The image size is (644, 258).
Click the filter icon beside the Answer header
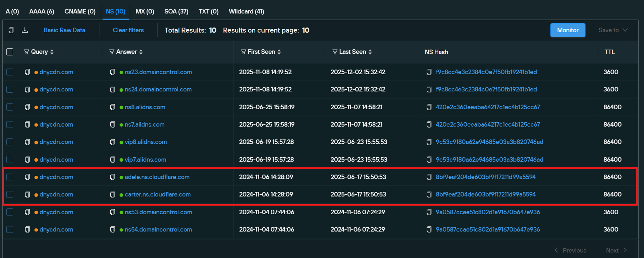pos(112,52)
